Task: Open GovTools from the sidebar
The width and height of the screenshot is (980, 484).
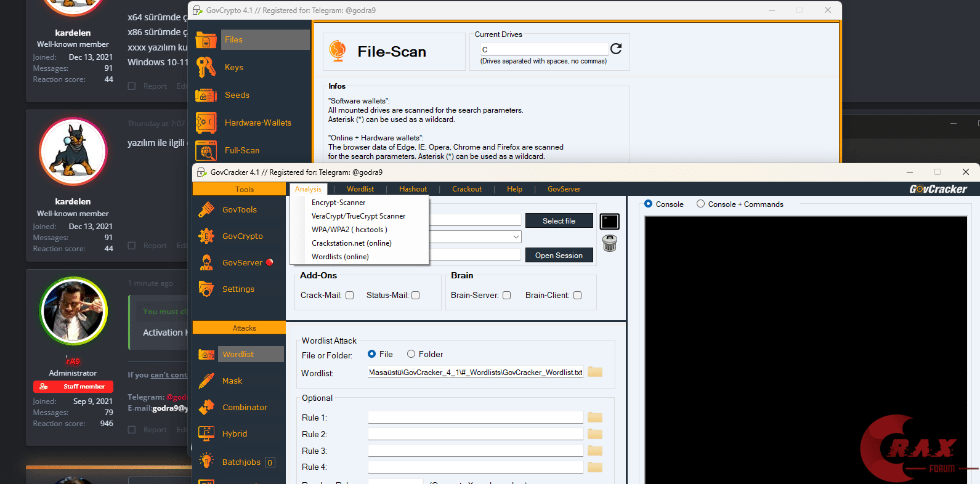Action: pos(239,210)
